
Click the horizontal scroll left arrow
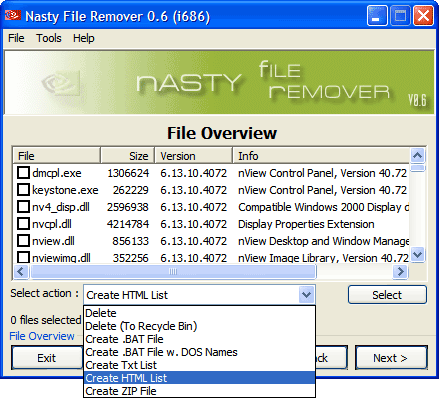(x=21, y=271)
